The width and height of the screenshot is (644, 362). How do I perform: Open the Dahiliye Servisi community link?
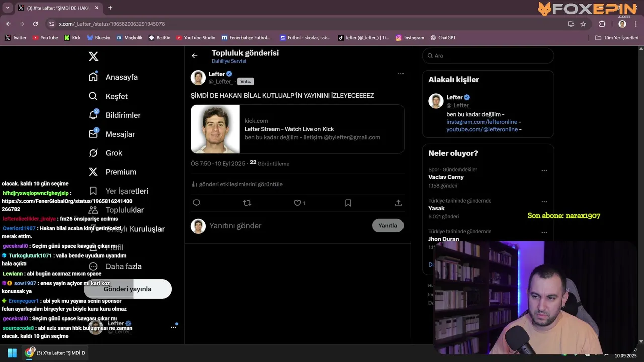[x=229, y=61]
